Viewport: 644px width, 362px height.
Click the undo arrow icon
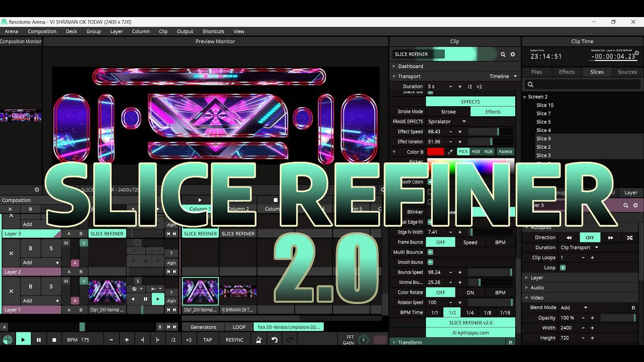pos(275,340)
